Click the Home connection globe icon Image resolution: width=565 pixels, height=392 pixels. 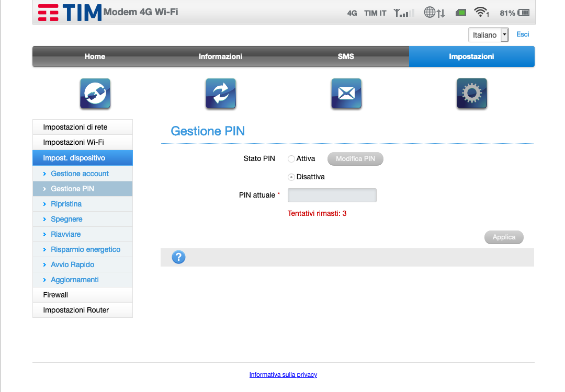(95, 94)
